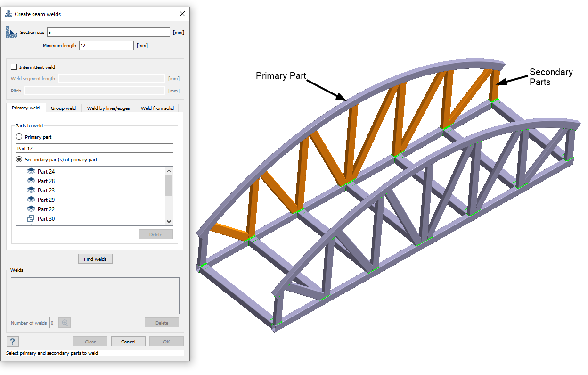Viewport: 588px width, 375px height.
Task: Switch to the Group weld tab
Action: (x=63, y=108)
